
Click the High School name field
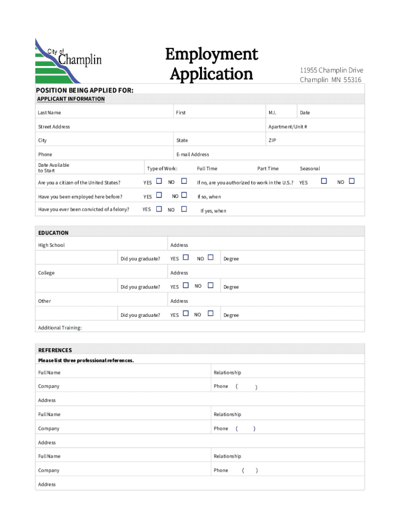(x=77, y=258)
